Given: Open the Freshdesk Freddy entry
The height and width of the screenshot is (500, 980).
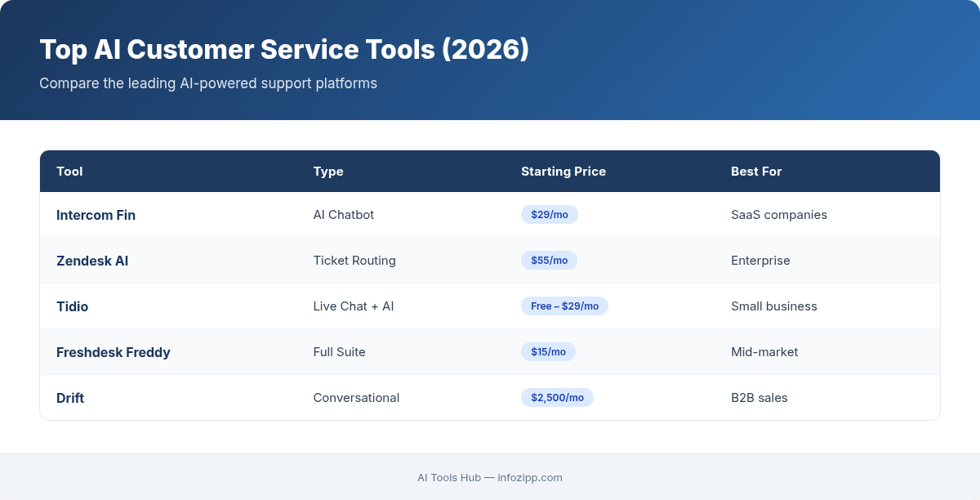Looking at the screenshot, I should [114, 352].
